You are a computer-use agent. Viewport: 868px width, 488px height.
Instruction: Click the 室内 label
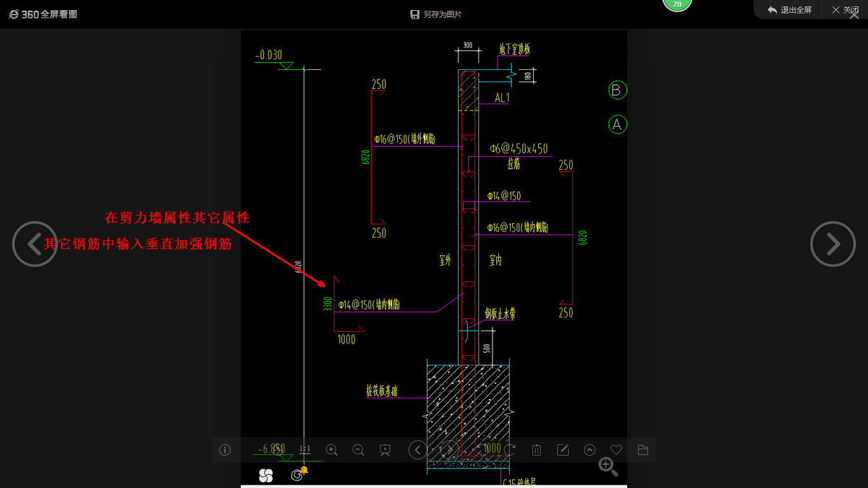click(x=496, y=260)
